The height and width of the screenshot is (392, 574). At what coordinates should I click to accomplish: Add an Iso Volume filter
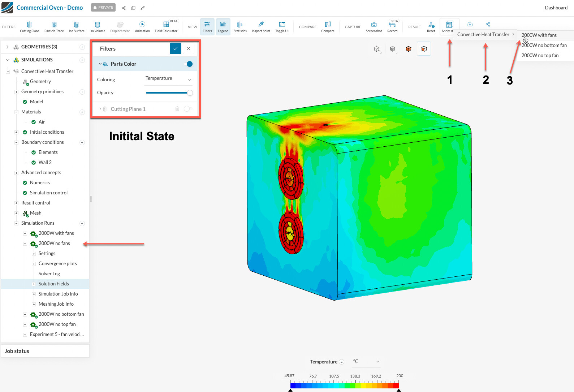pos(97,27)
